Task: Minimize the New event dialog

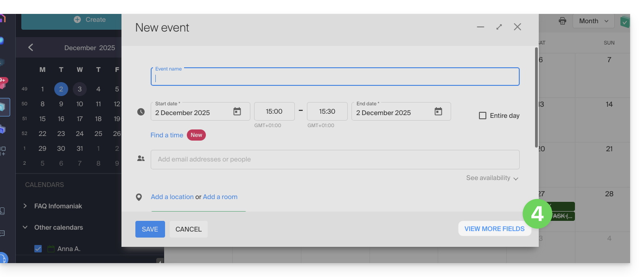Action: 480,27
